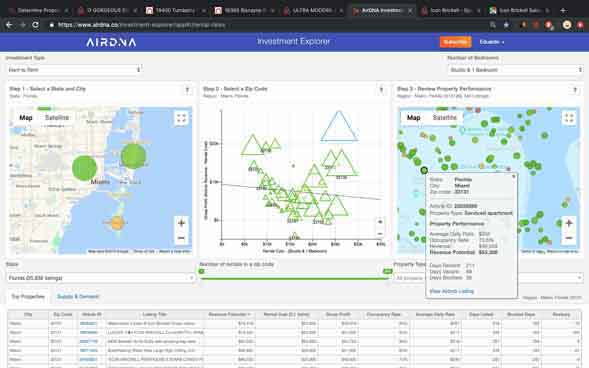The height and width of the screenshot is (368, 589).
Task: Switch to the Supply & Demand tab
Action: click(78, 297)
